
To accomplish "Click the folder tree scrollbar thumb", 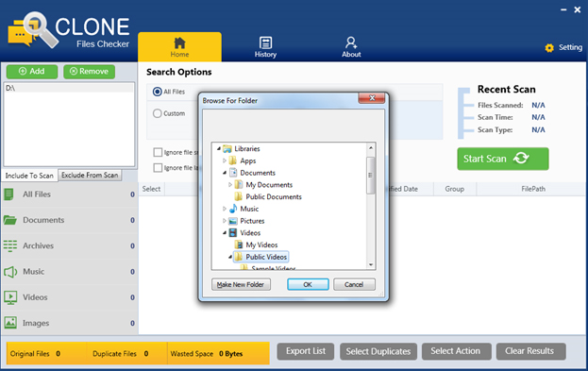I will pyautogui.click(x=371, y=176).
